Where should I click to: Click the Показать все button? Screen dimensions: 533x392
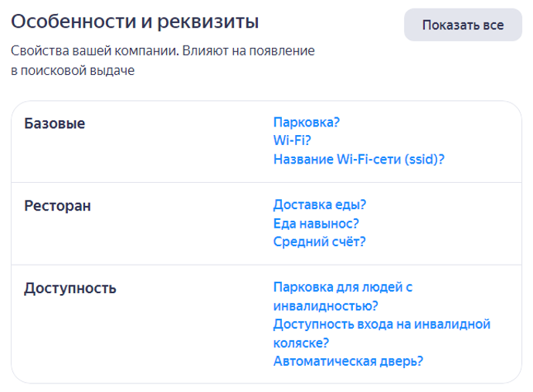pyautogui.click(x=463, y=25)
